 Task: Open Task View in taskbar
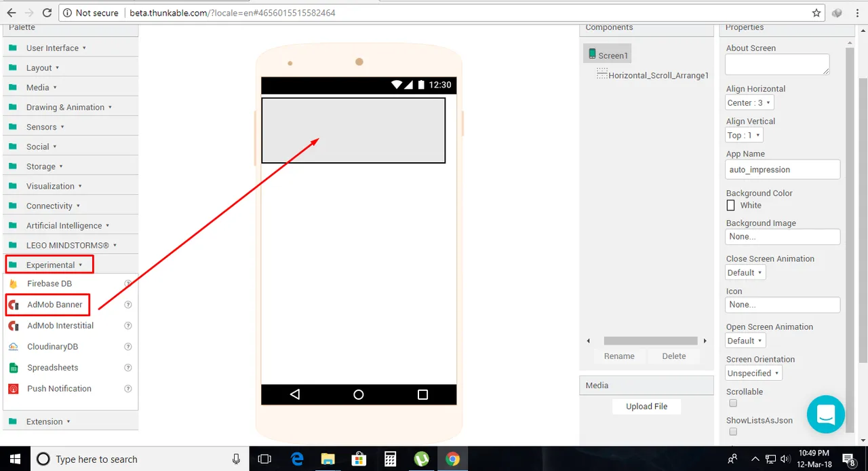[264, 459]
